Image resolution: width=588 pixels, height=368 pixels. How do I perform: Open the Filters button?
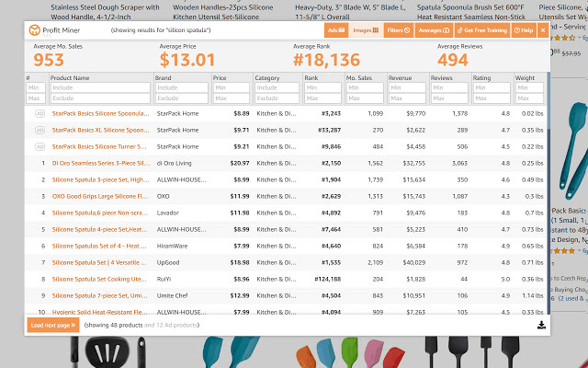click(398, 30)
